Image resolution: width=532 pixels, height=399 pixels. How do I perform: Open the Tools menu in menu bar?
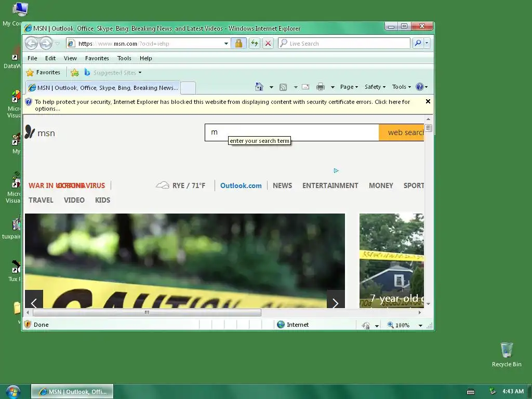[x=124, y=58]
